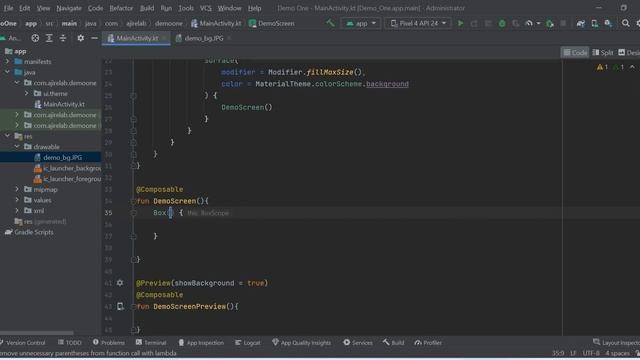Screen dimensions: 640x360
Task: Open the VCS menu
Action: tap(205, 8)
